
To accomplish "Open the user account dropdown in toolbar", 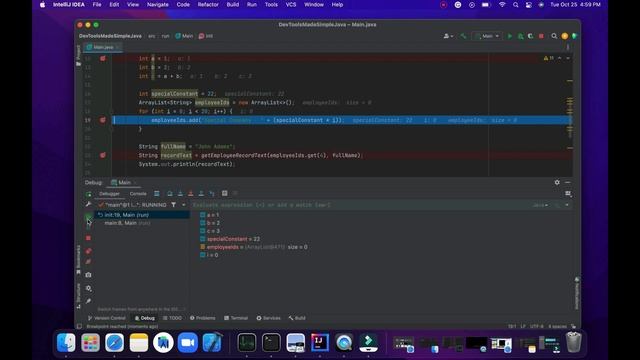I will click(448, 36).
